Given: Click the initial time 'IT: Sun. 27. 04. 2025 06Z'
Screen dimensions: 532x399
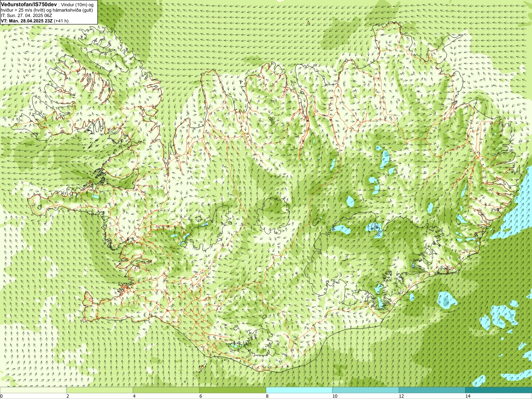Looking at the screenshot, I should [27, 15].
